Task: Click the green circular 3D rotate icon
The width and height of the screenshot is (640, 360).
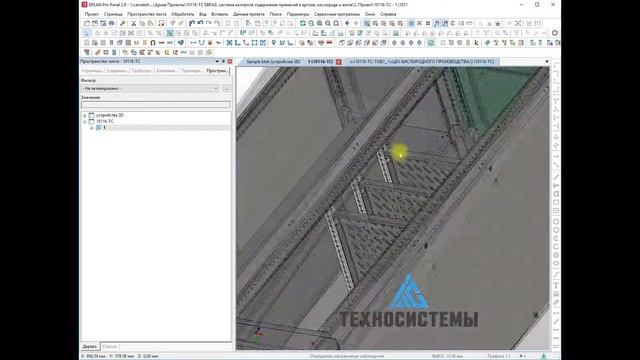Action: 431,42
